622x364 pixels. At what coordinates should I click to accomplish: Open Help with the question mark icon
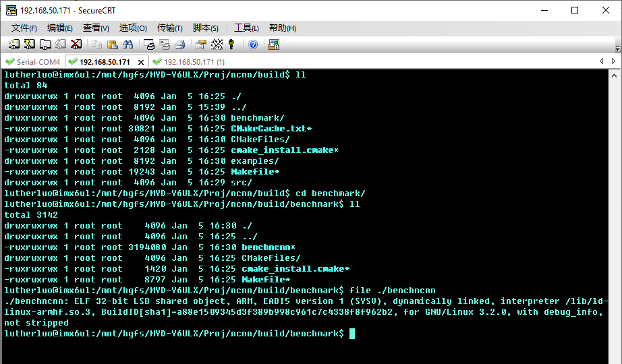(x=253, y=44)
